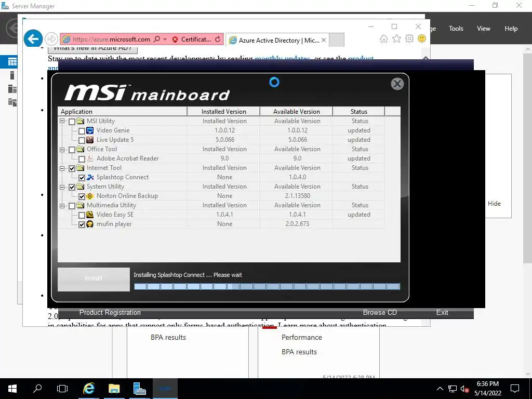Click the Certificate error button
The image size is (532, 399).
point(192,39)
